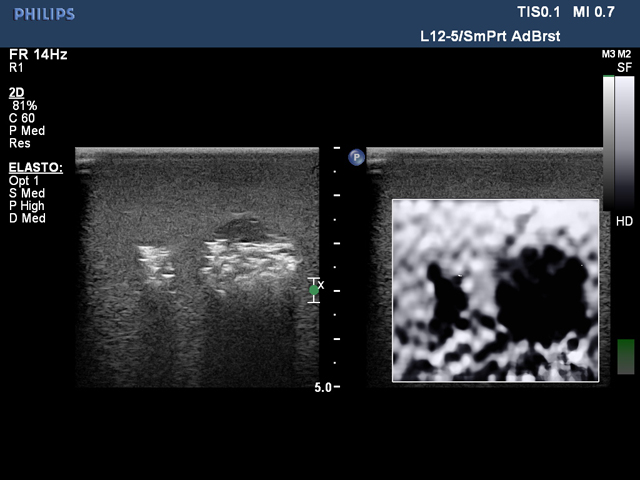This screenshot has height=480, width=640.
Task: Select the 2D mode heading
Action: [16, 91]
